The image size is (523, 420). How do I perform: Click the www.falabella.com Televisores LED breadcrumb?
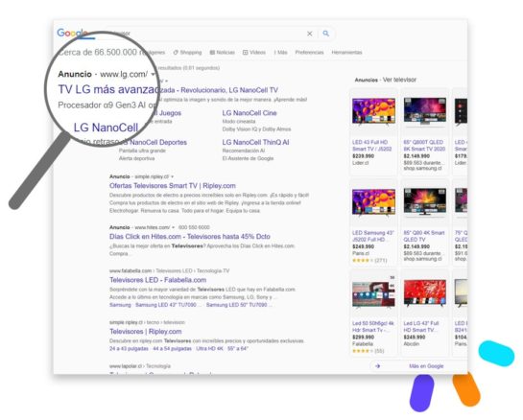point(170,270)
